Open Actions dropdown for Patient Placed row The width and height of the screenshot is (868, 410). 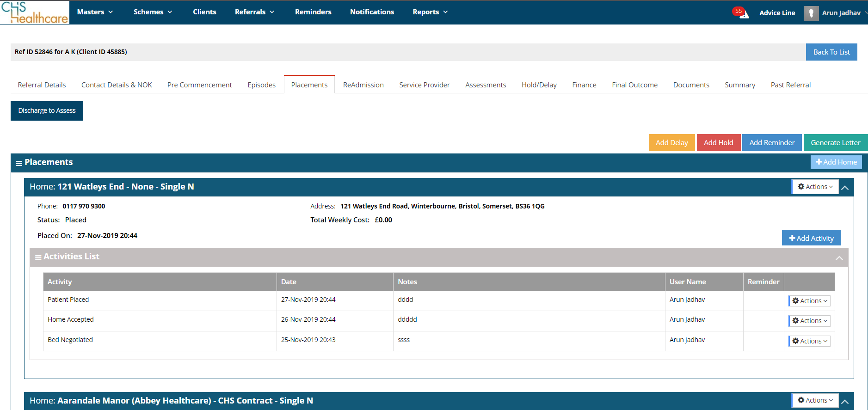click(810, 301)
